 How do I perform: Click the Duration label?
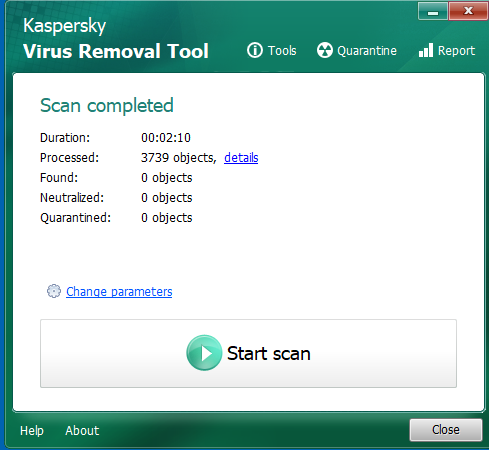[x=65, y=138]
